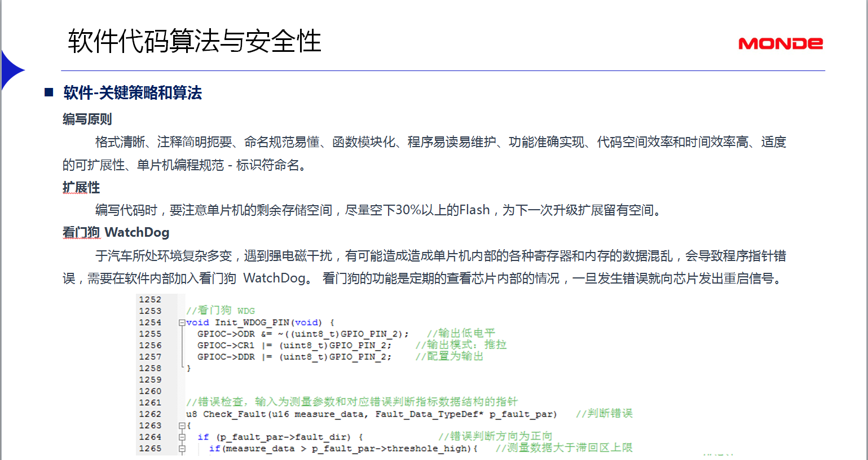The height and width of the screenshot is (460, 868).
Task: Click the underlined 扩展性 subheading
Action: (81, 187)
